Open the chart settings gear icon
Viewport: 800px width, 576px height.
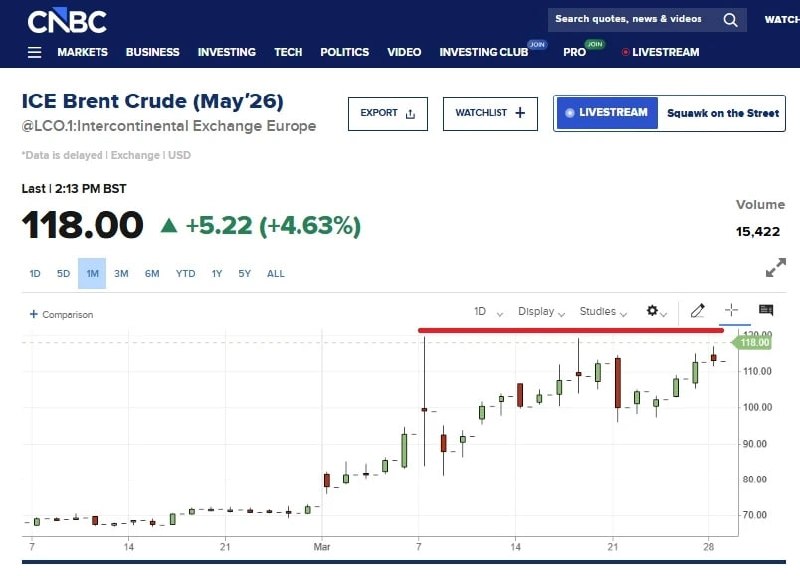pyautogui.click(x=654, y=312)
